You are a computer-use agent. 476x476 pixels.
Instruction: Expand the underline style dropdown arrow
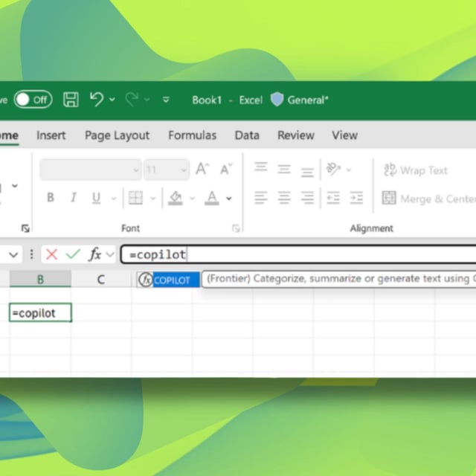point(114,199)
